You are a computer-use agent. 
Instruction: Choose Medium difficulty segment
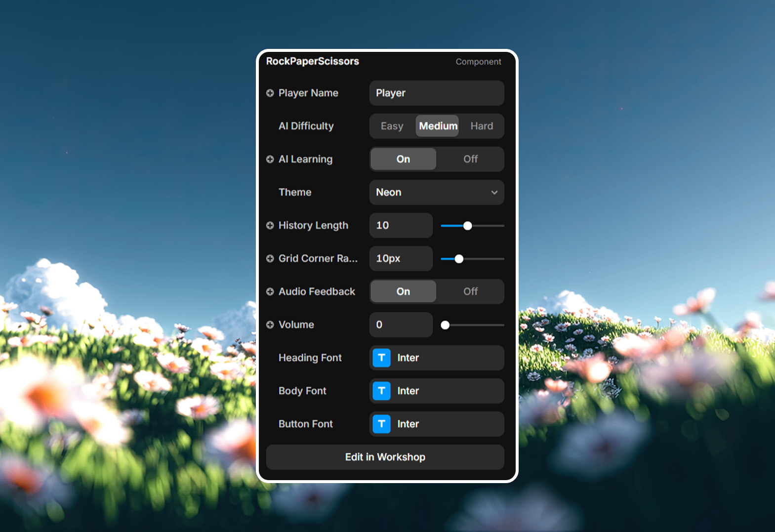click(438, 126)
